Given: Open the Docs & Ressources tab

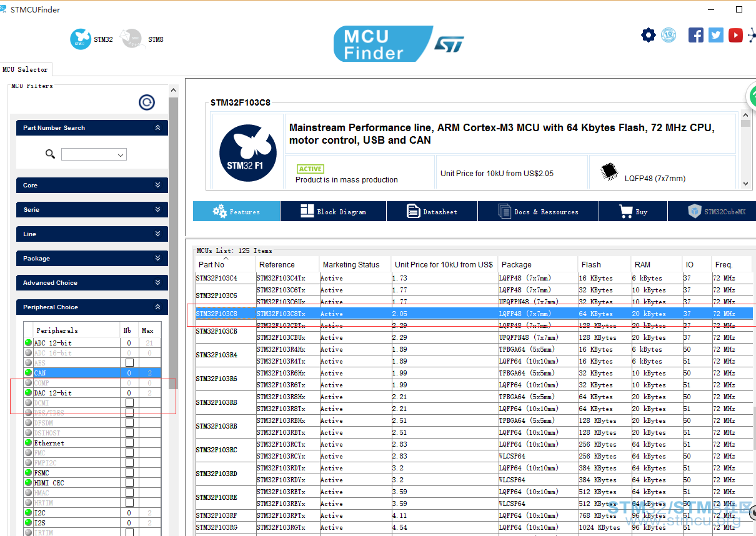Looking at the screenshot, I should point(538,211).
